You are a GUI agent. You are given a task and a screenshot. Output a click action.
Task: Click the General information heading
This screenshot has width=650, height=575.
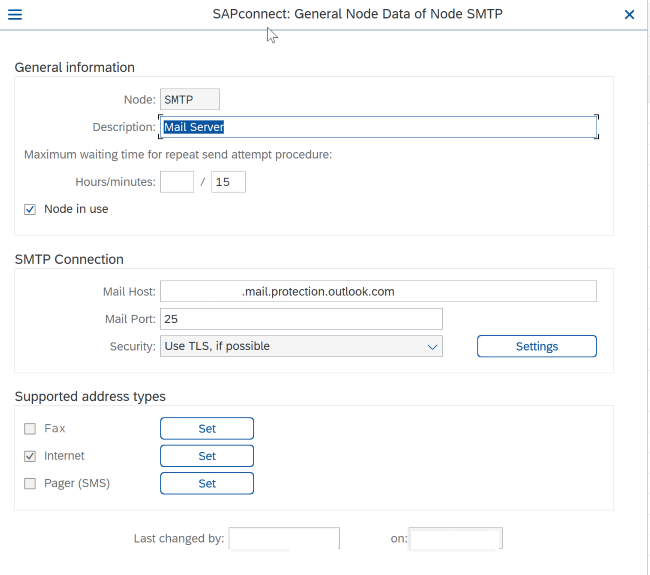75,67
